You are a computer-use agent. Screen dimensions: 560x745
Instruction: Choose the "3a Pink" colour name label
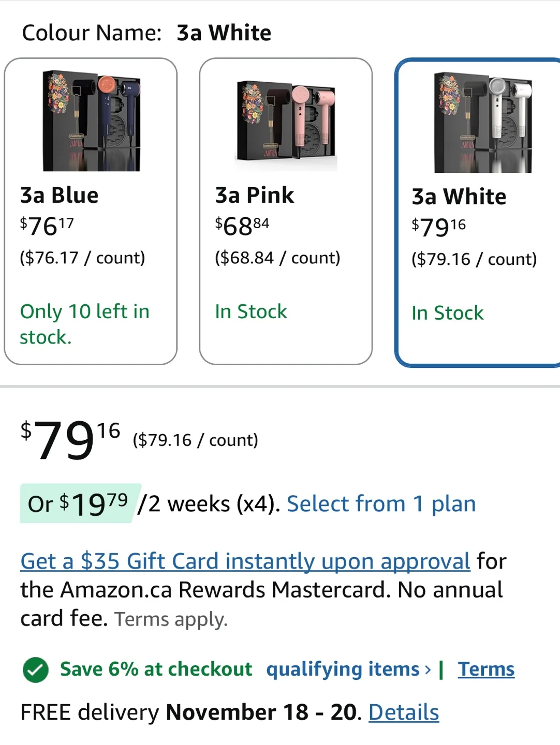coord(254,196)
